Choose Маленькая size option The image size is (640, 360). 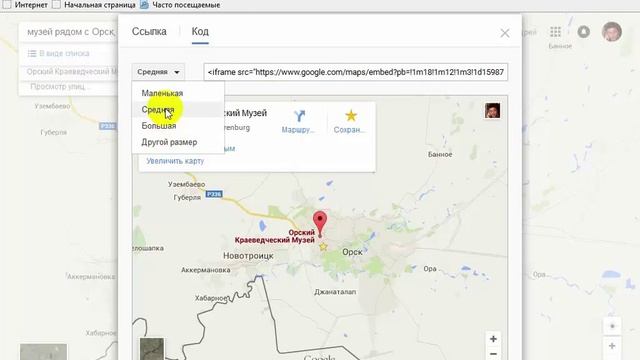coord(162,93)
